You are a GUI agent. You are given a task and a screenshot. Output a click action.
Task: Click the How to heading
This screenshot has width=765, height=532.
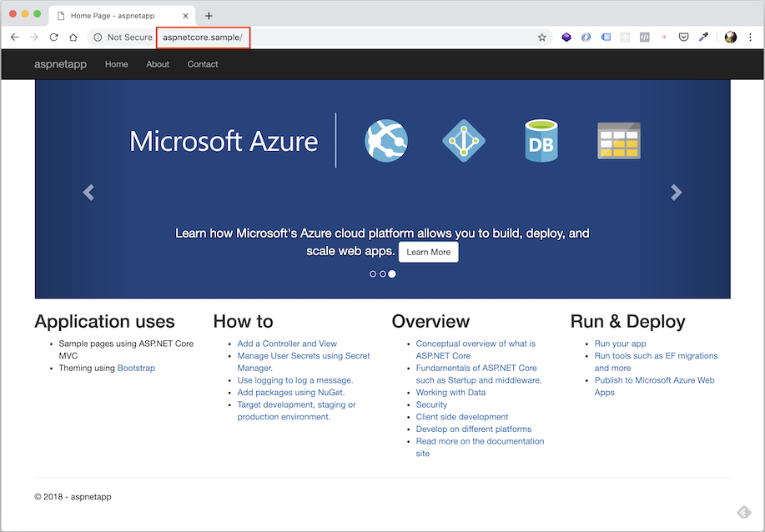(243, 321)
